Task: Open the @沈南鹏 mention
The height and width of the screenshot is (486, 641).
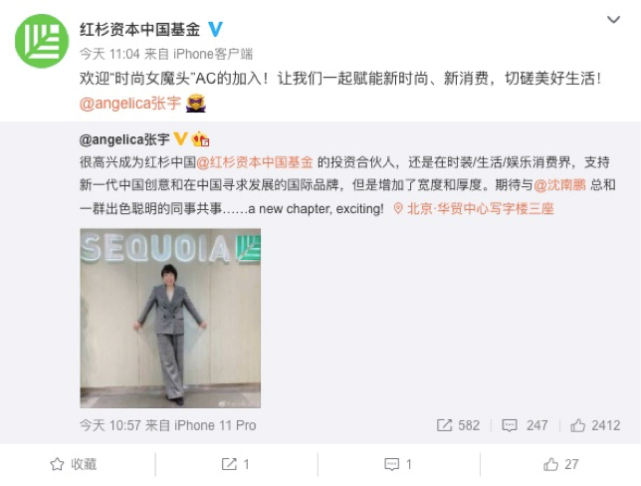Action: coord(560,185)
